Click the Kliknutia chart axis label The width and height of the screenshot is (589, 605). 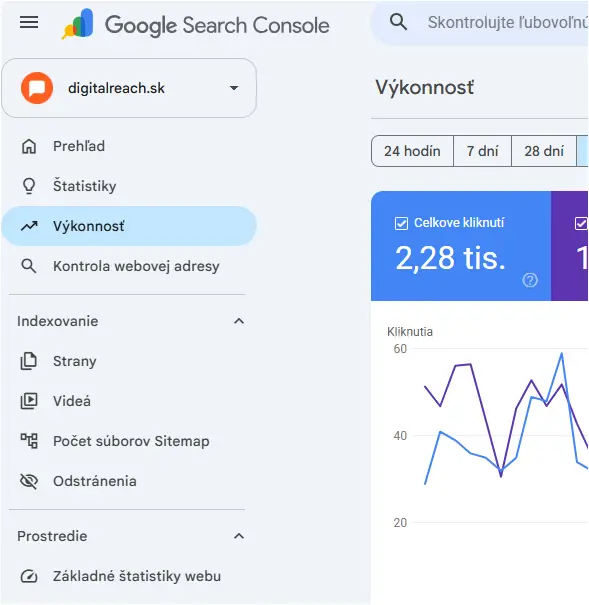[410, 332]
